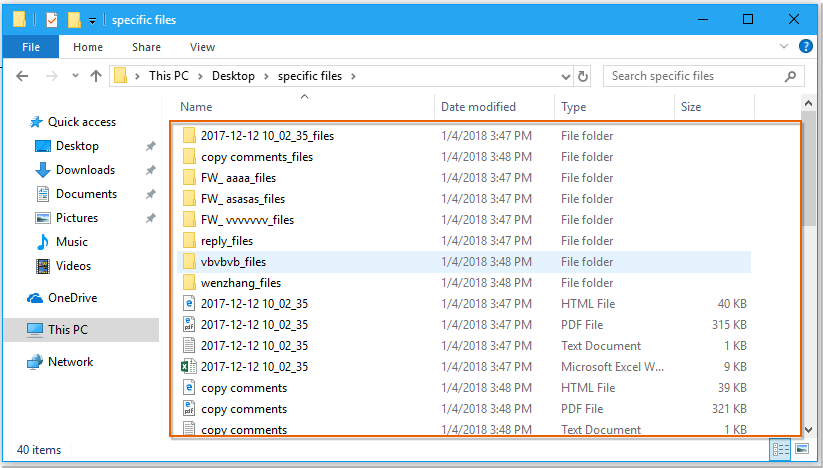Pin toggle next to Downloads
This screenshot has height=468, width=823.
[x=150, y=170]
